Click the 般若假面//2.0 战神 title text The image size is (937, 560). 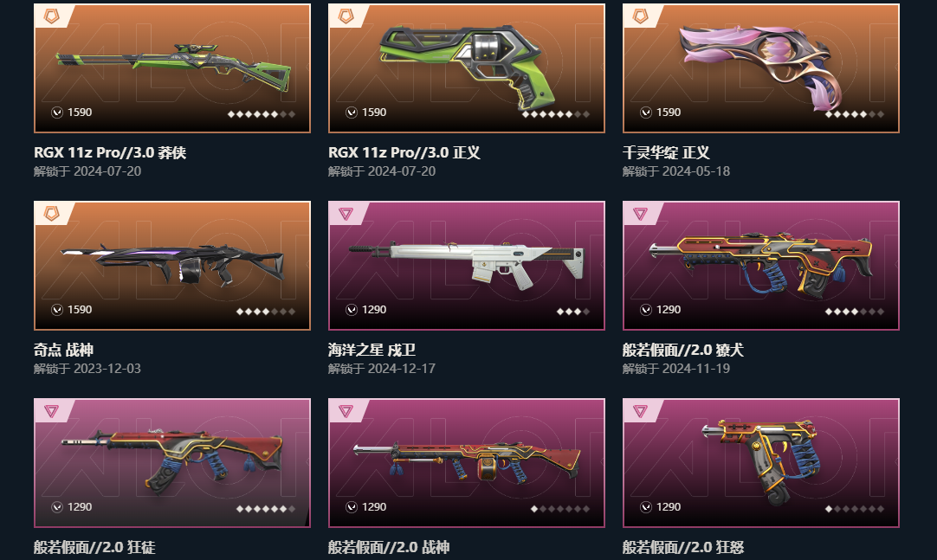[389, 547]
